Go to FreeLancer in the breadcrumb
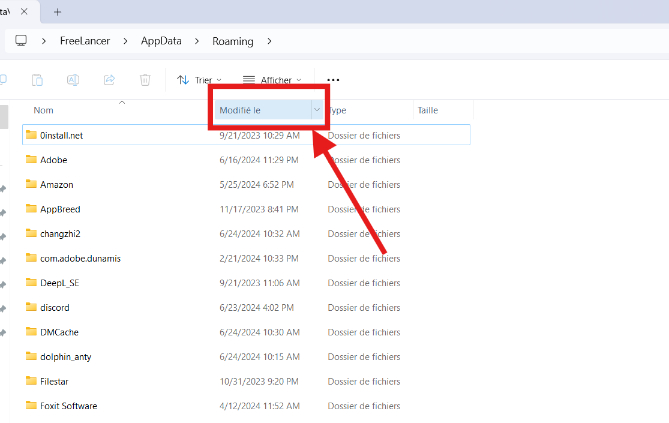Image resolution: width=669 pixels, height=423 pixels. pyautogui.click(x=85, y=41)
